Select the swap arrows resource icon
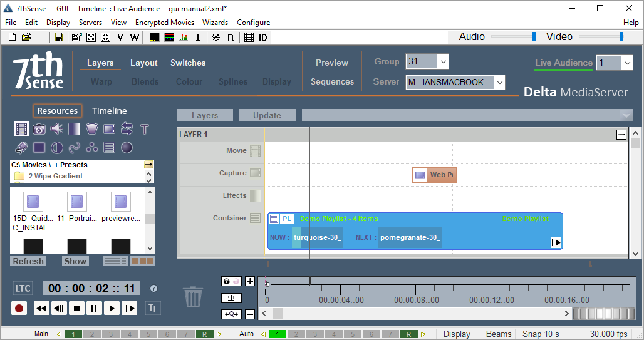 127,129
